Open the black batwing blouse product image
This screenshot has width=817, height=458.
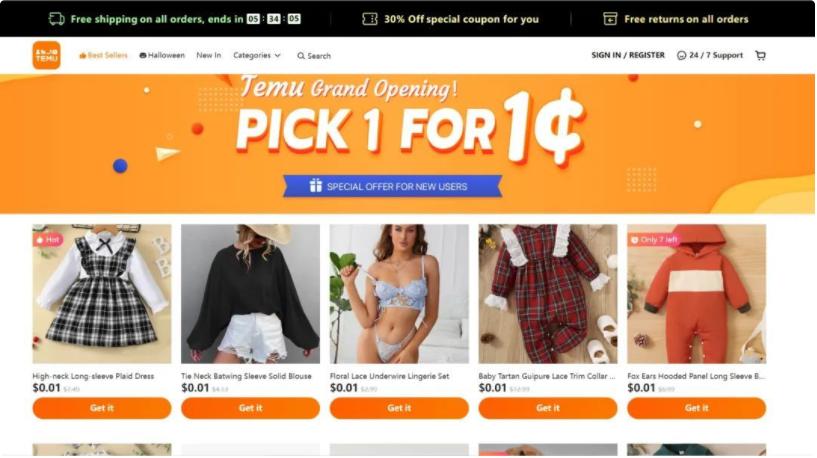(250, 294)
